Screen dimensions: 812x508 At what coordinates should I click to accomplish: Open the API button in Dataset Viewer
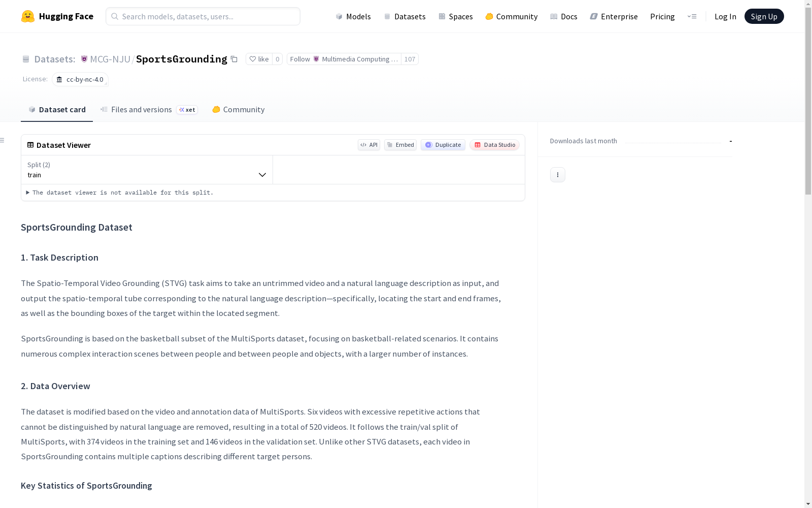tap(369, 145)
